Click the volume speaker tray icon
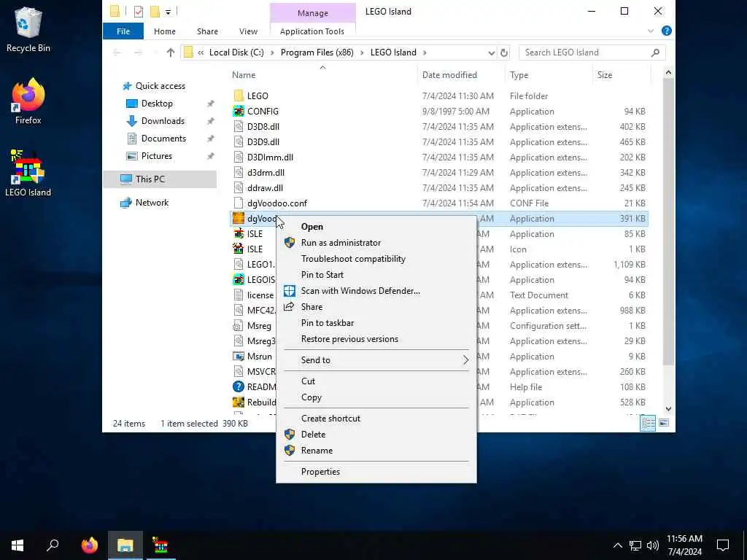 click(x=653, y=545)
